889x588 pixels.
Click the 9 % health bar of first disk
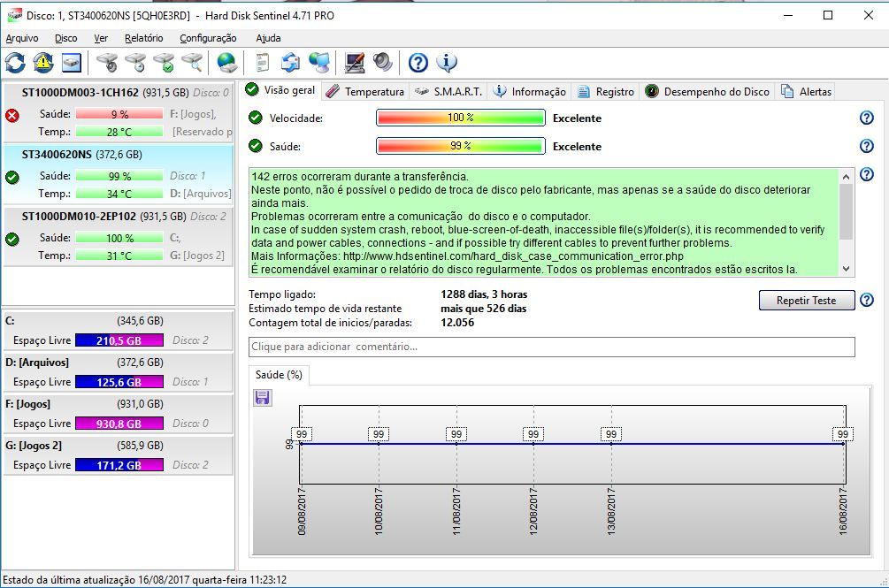pyautogui.click(x=119, y=114)
